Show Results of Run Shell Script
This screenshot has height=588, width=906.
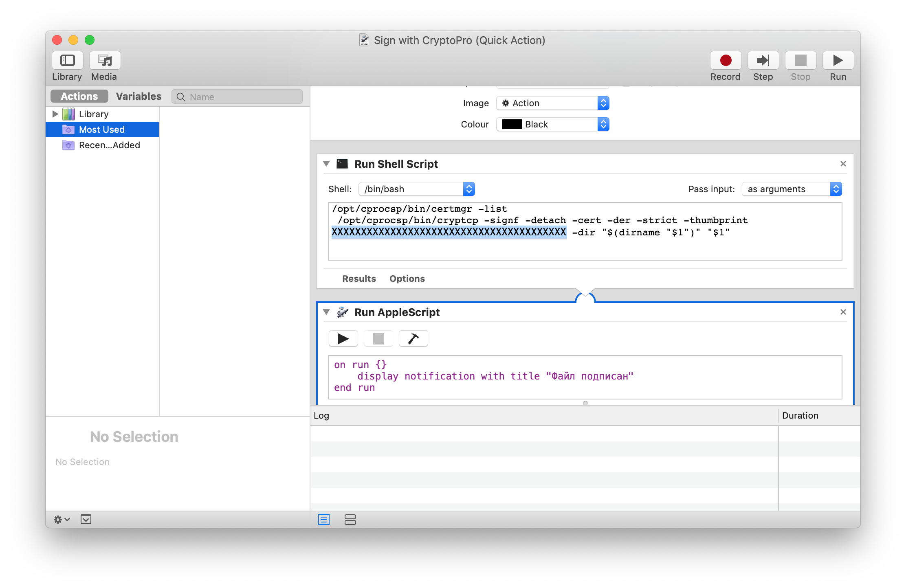pyautogui.click(x=359, y=279)
